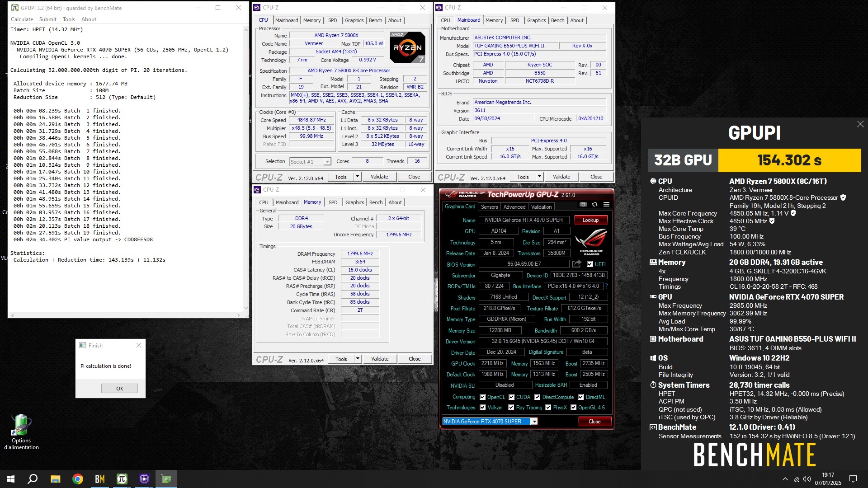Expand Tools arrow in CPU-Z CPU window
Image resolution: width=868 pixels, height=488 pixels.
[x=357, y=177]
